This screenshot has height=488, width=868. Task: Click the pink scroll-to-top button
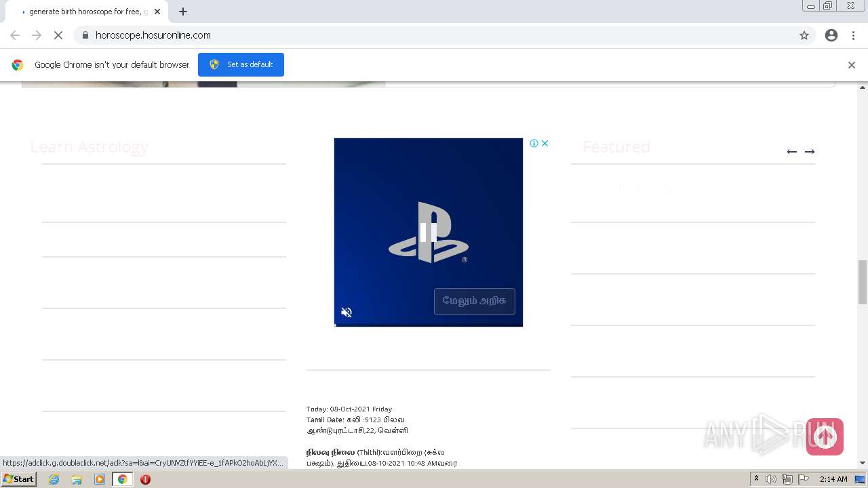coord(825,436)
